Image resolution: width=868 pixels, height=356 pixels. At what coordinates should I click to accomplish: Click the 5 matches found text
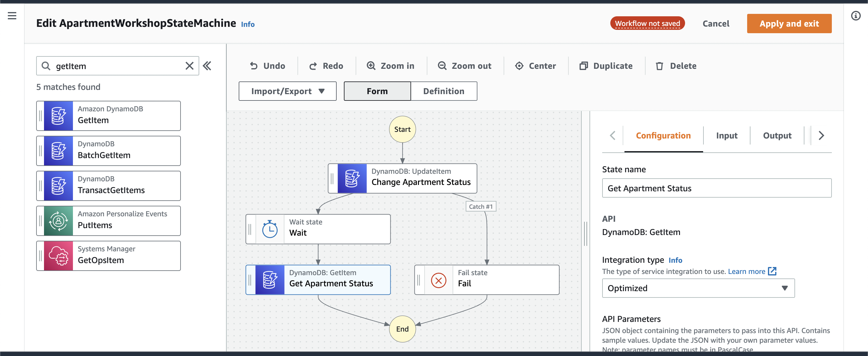[68, 87]
